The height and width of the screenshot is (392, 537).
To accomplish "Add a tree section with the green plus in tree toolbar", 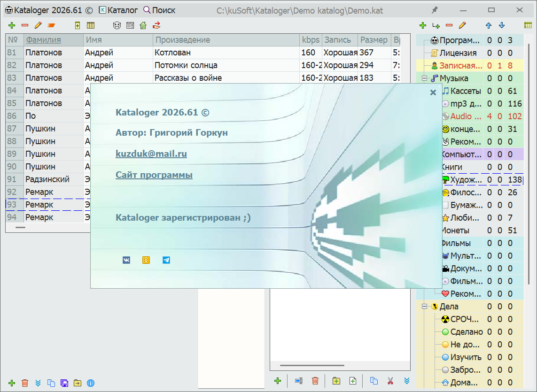I will (x=423, y=25).
